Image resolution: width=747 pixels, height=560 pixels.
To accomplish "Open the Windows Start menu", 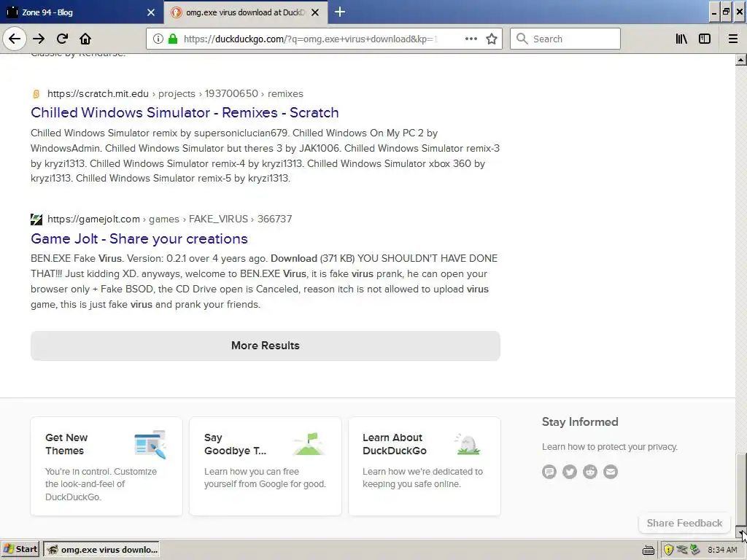I will (20, 549).
